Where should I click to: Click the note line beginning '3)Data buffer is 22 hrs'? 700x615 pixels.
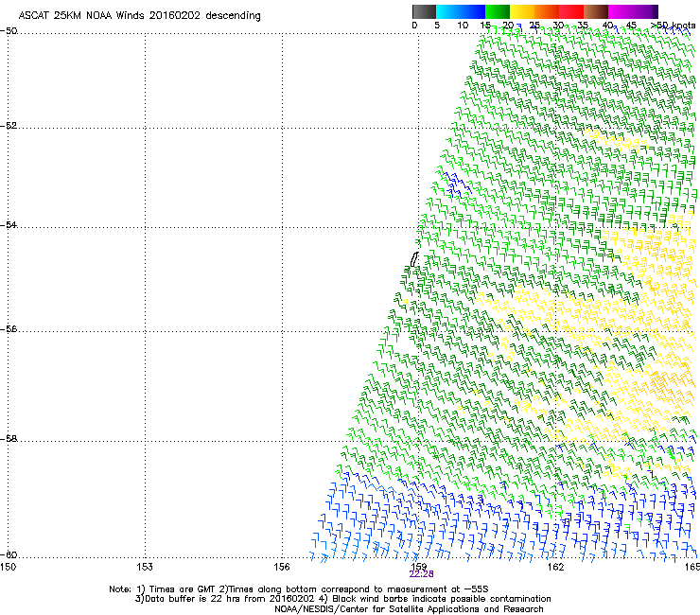[x=342, y=599]
